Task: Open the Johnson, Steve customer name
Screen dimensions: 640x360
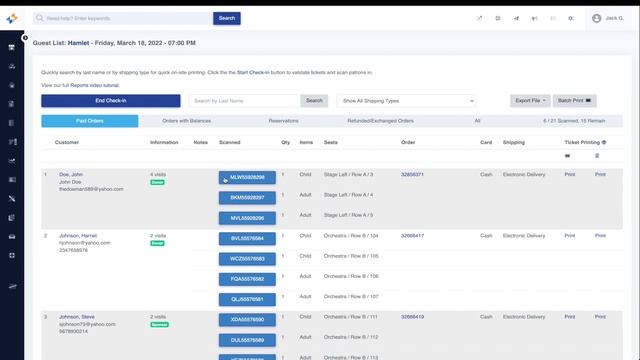Action: tap(77, 317)
